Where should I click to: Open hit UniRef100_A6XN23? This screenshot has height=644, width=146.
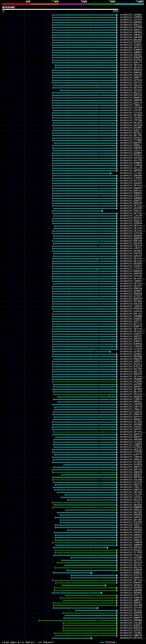pyautogui.click(x=131, y=585)
